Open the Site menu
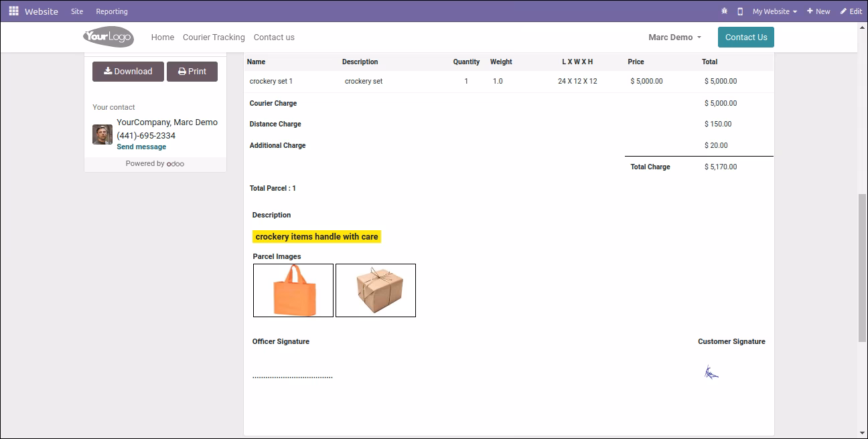 77,11
